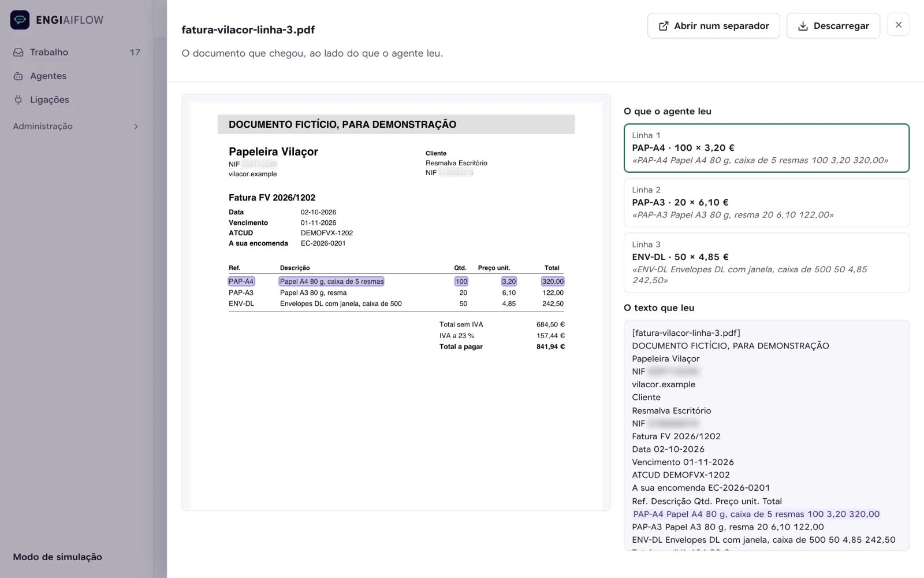Click the ENV-DL reference in the invoice table
Image resolution: width=924 pixels, height=578 pixels.
tap(241, 303)
